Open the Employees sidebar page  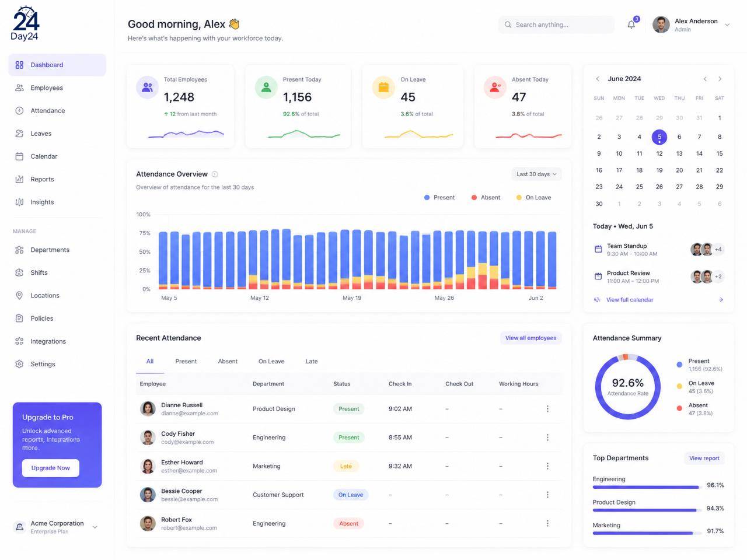click(57, 88)
